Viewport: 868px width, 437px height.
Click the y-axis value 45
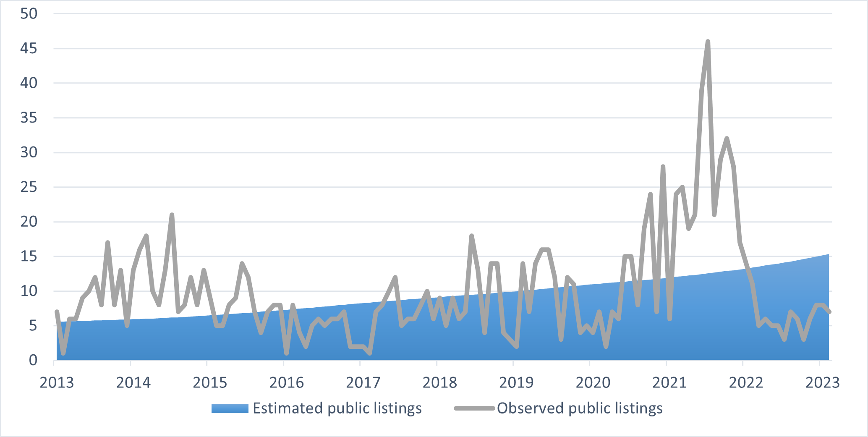pos(29,49)
